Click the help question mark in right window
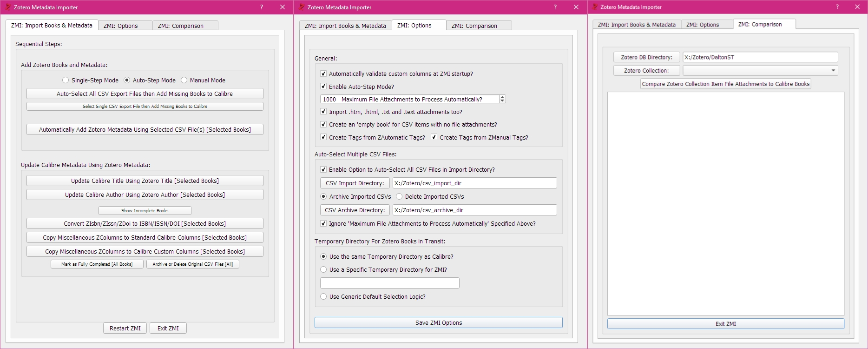The height and width of the screenshot is (349, 868). pyautogui.click(x=837, y=7)
